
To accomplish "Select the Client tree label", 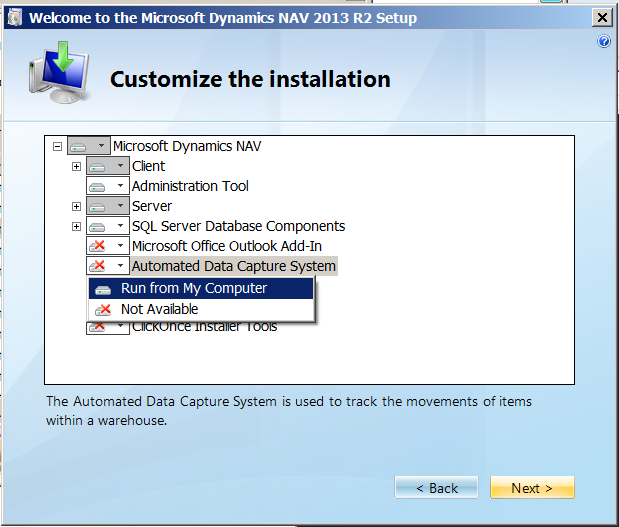I will click(148, 166).
